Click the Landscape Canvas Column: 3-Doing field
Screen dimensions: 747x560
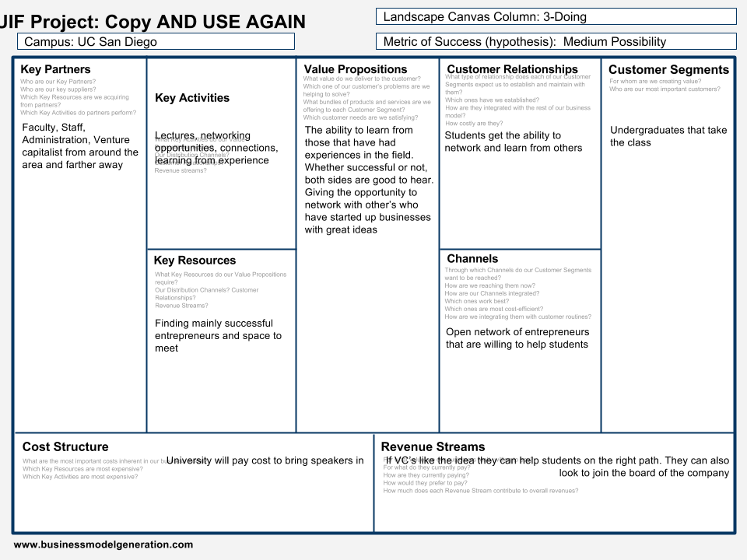pyautogui.click(x=556, y=16)
